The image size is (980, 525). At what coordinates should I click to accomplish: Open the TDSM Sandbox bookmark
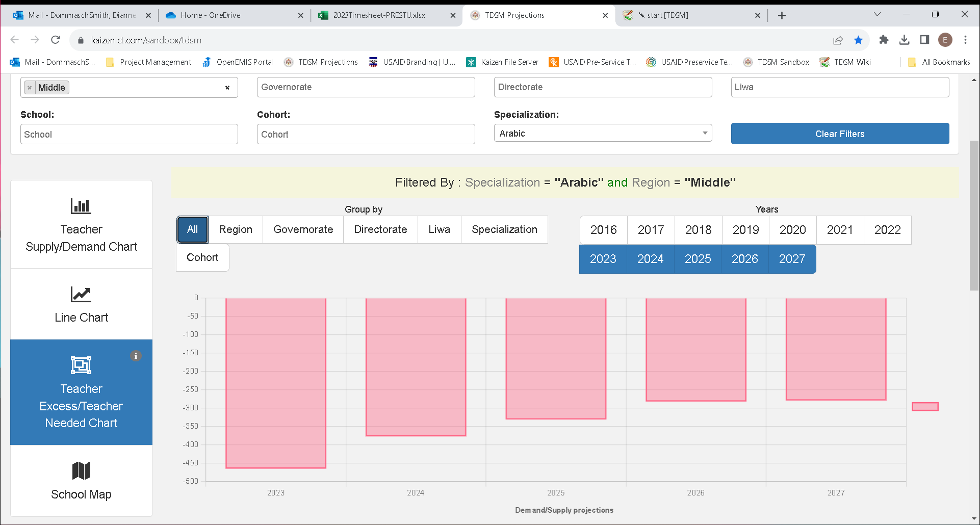coord(777,62)
